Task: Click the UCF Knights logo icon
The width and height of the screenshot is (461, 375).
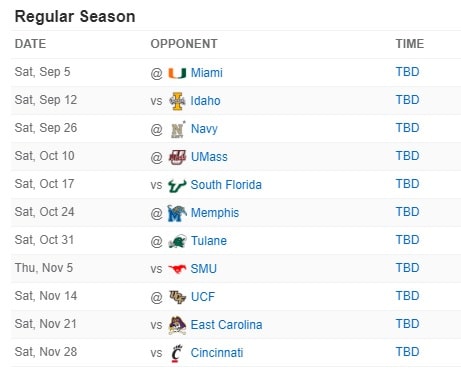Action: [x=177, y=297]
